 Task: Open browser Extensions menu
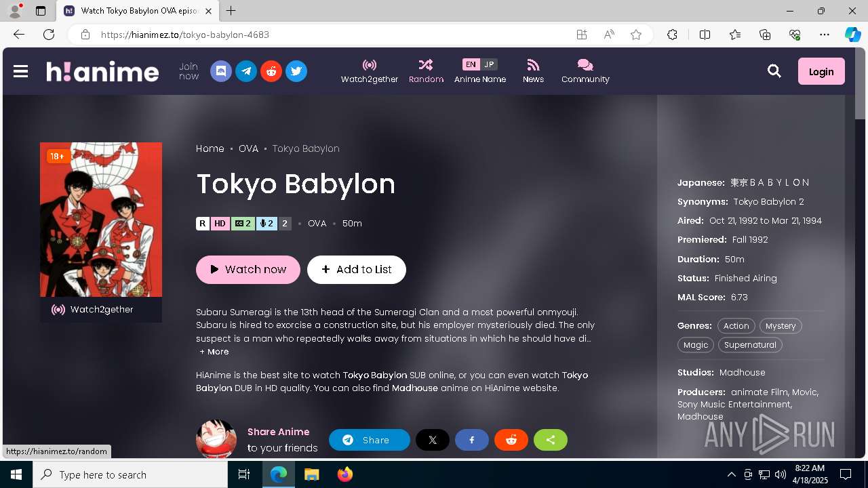click(x=672, y=35)
